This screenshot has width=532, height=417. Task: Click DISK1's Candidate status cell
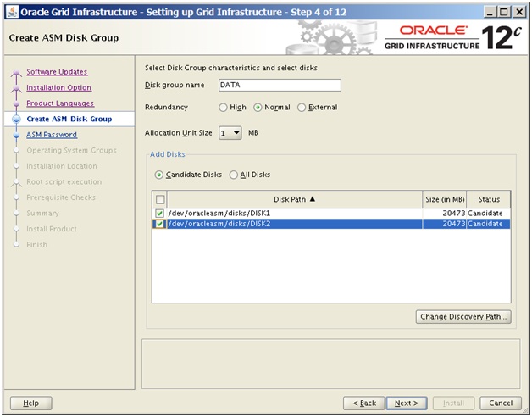(488, 214)
